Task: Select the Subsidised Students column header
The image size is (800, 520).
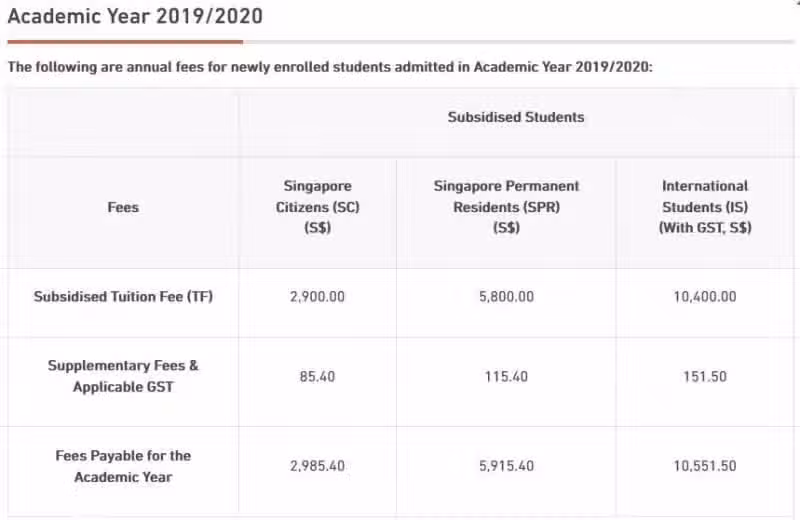Action: (516, 117)
